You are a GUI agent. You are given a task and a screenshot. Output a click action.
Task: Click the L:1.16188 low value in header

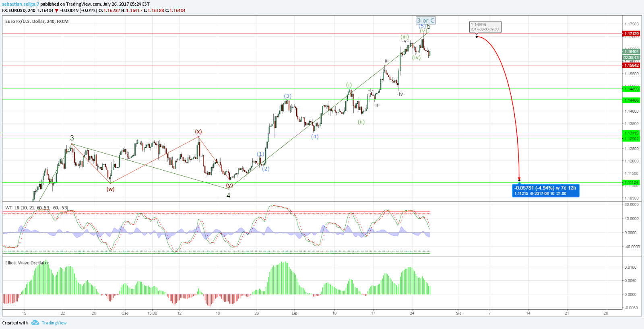pyautogui.click(x=154, y=10)
